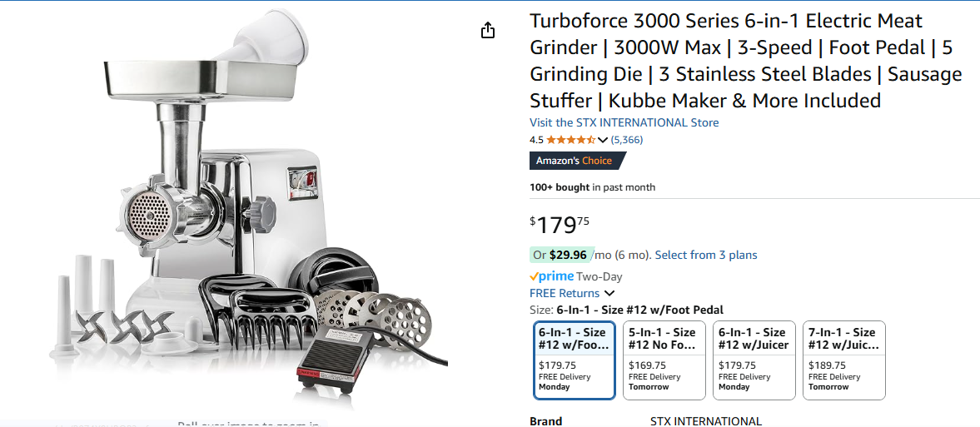Click the FREE Returns text link
Viewport: 980px width, 427px height.
click(x=565, y=293)
